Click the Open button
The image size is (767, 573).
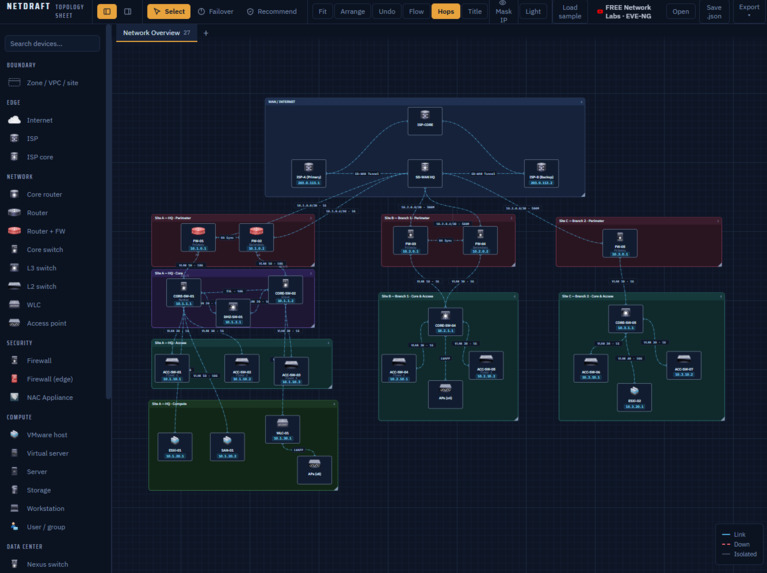[680, 11]
